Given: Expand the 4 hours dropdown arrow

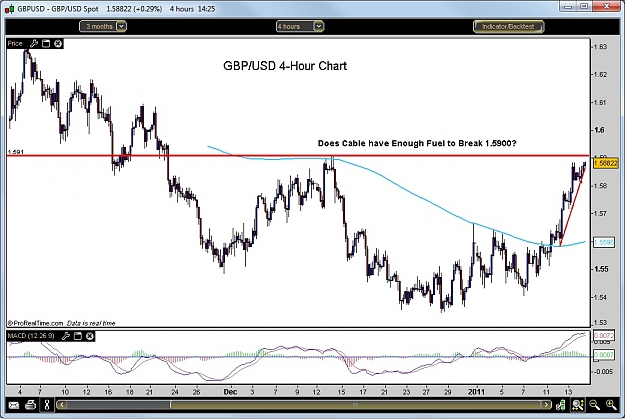Looking at the screenshot, I should [318, 26].
